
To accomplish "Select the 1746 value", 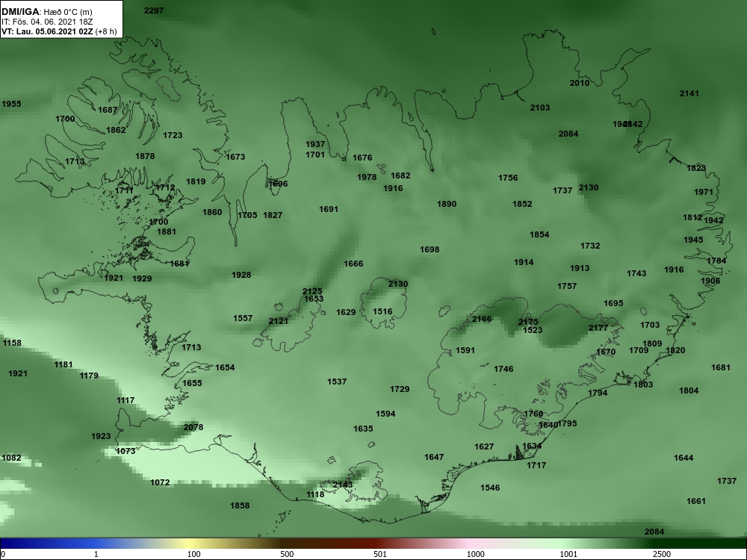I will (503, 369).
